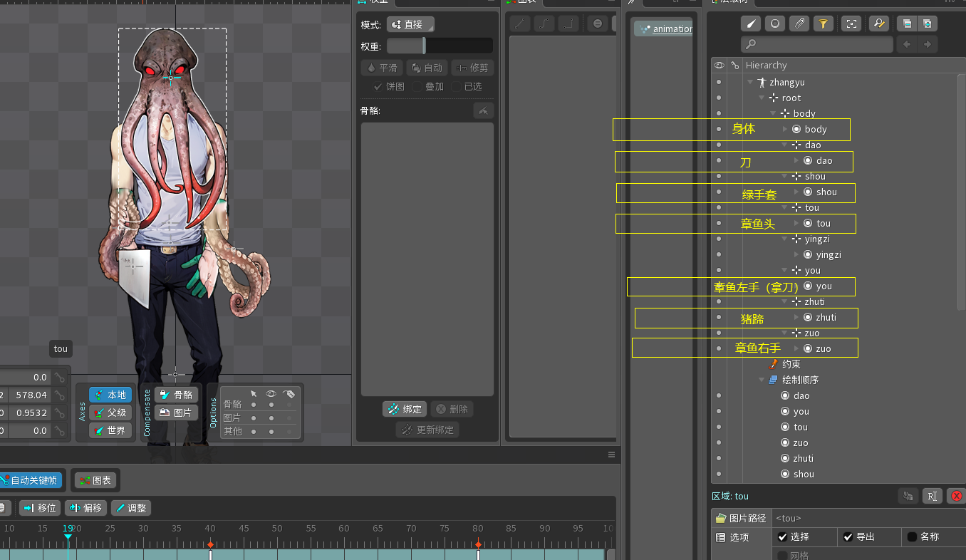This screenshot has height=560, width=966.
Task: Click the red delete icon beside 区域: tou
Action: click(957, 496)
